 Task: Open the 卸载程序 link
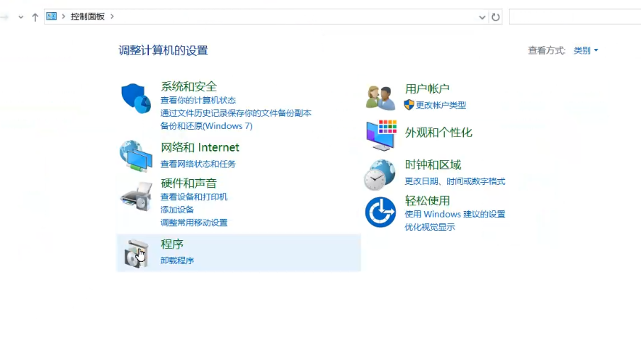177,261
